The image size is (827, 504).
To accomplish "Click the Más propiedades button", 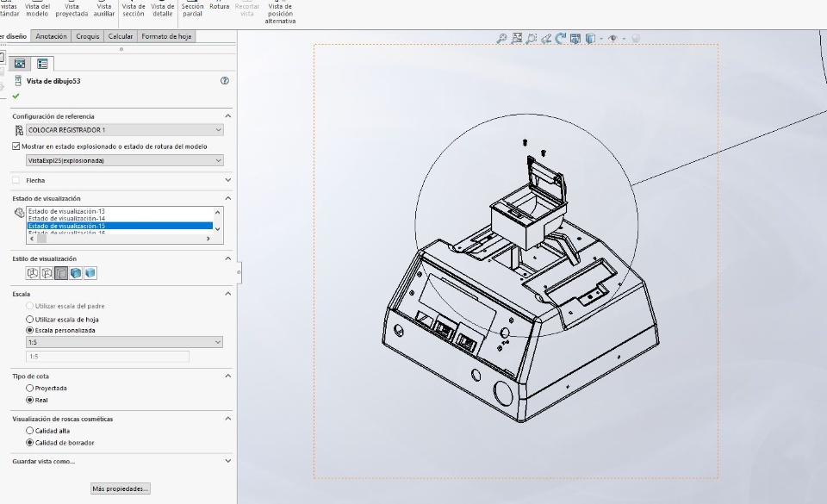I will click(121, 488).
